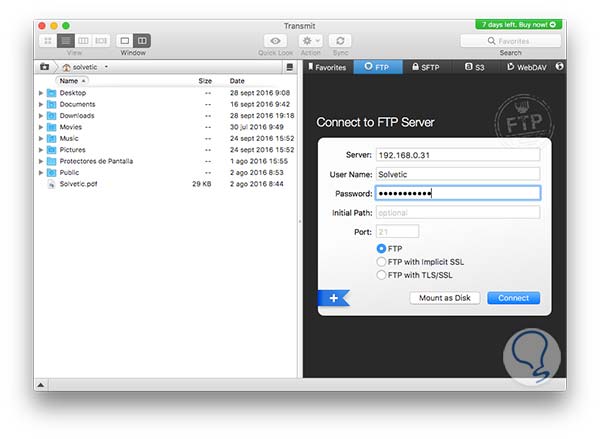Click the local pane options icon
Viewport: 600px width, 439px height.
(x=290, y=67)
